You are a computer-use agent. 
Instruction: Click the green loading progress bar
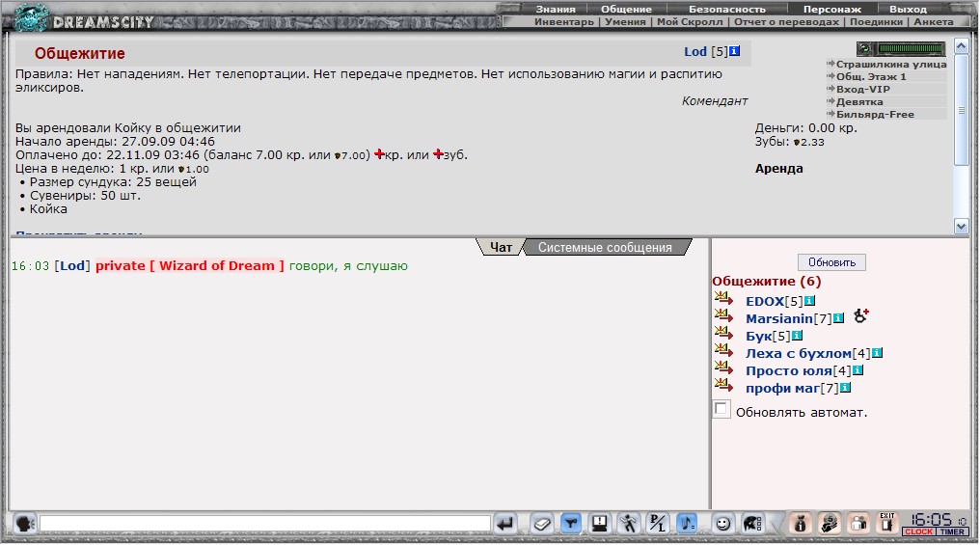[911, 48]
